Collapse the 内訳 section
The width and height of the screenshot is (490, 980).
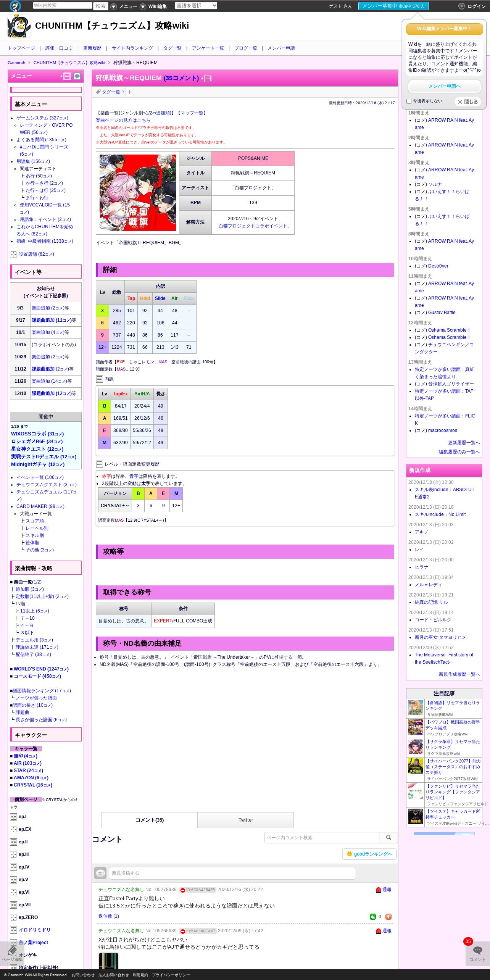click(x=99, y=379)
